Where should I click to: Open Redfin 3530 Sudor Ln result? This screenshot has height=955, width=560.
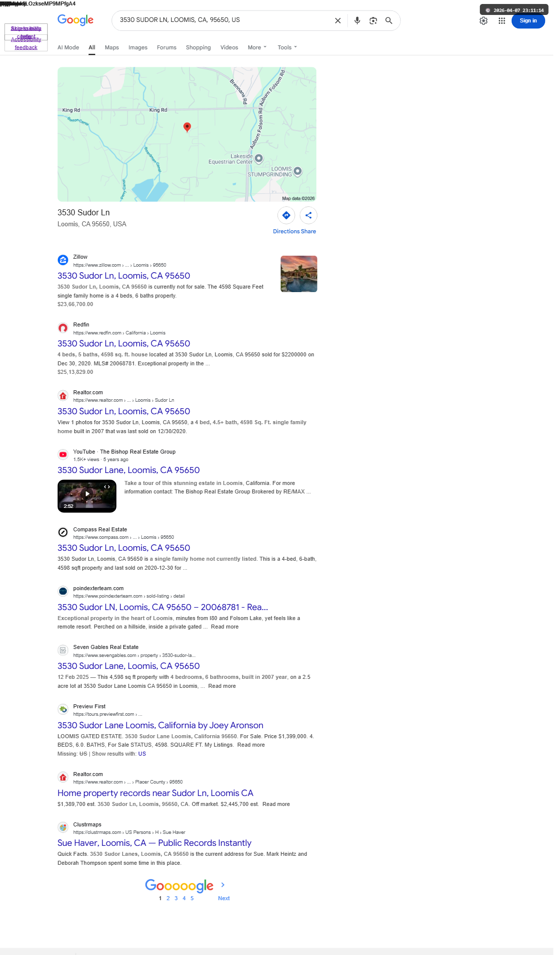pos(124,343)
